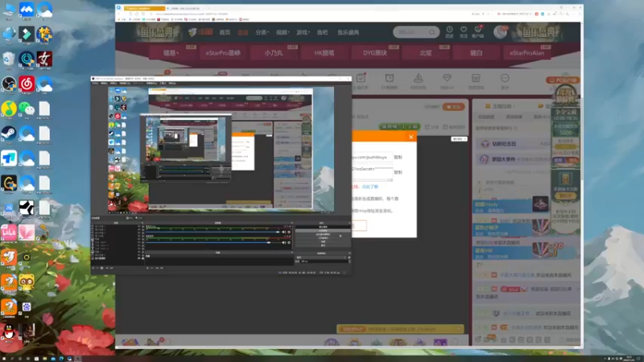The height and width of the screenshot is (362, 644).
Task: Select the 北笙 live tab
Action: pos(426,53)
